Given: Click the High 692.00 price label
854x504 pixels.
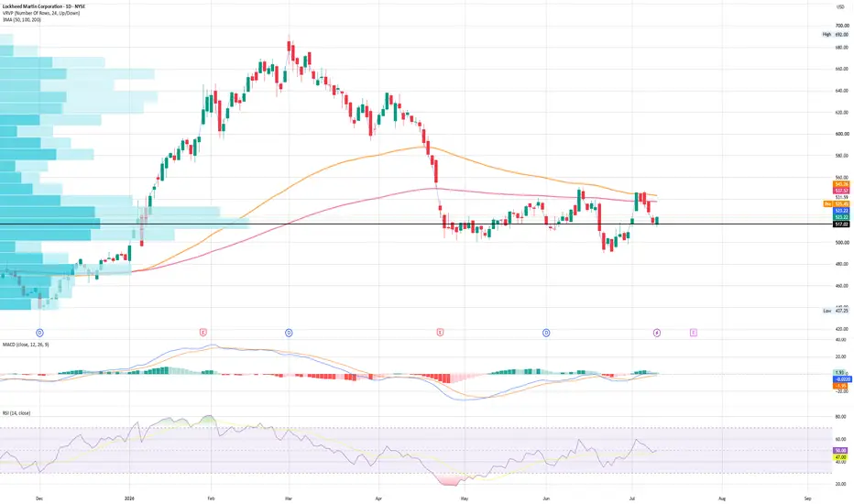Looking at the screenshot, I should (836, 34).
